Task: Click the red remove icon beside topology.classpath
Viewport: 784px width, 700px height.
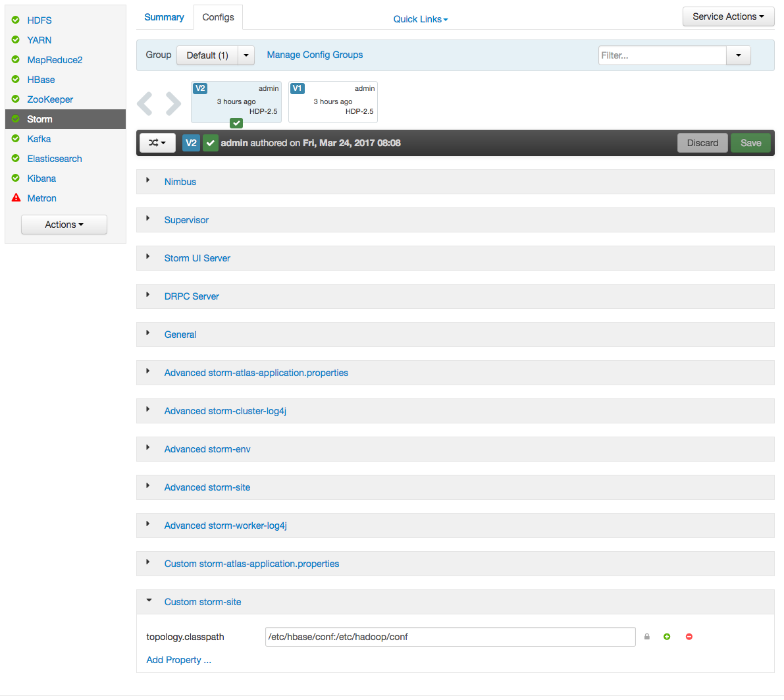Action: point(689,637)
